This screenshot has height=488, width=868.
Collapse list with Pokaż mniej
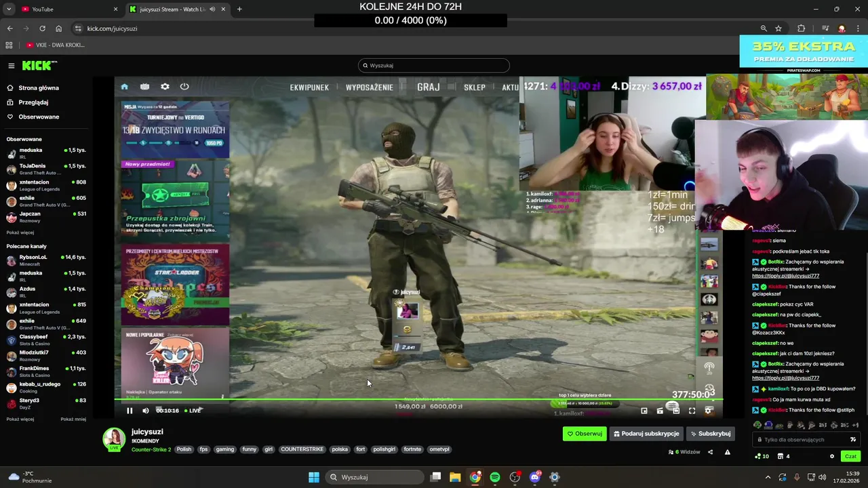(73, 419)
